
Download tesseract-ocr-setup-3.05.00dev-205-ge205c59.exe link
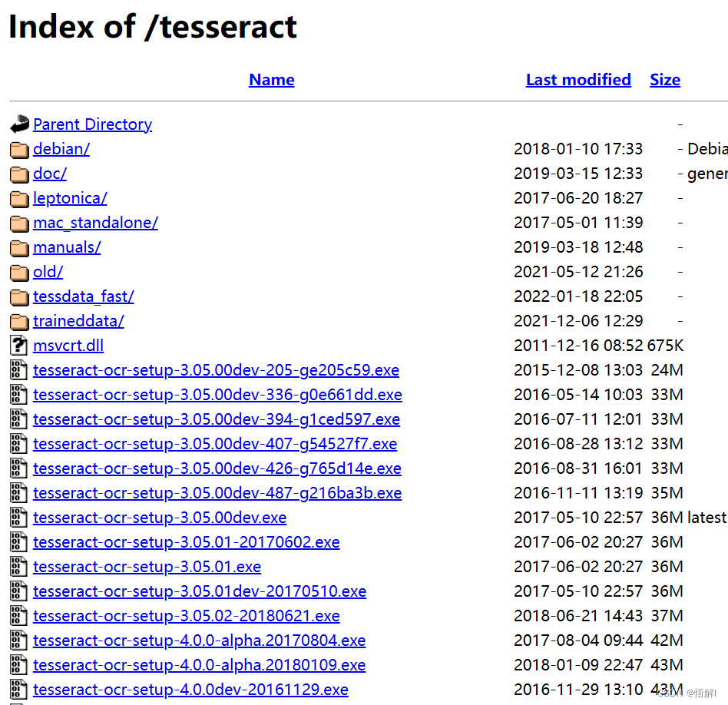[x=217, y=371]
